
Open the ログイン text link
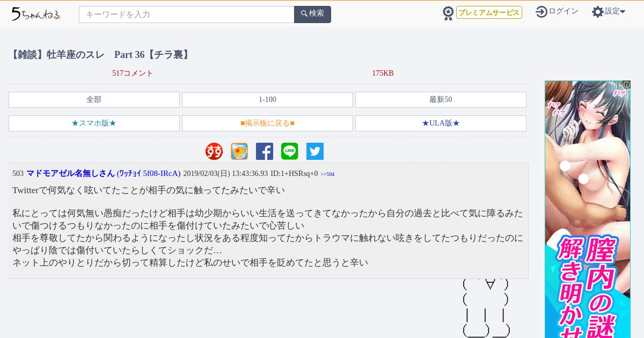click(563, 11)
